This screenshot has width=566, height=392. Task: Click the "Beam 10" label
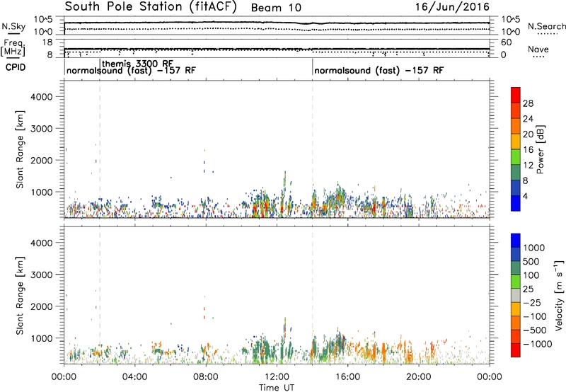pos(276,8)
